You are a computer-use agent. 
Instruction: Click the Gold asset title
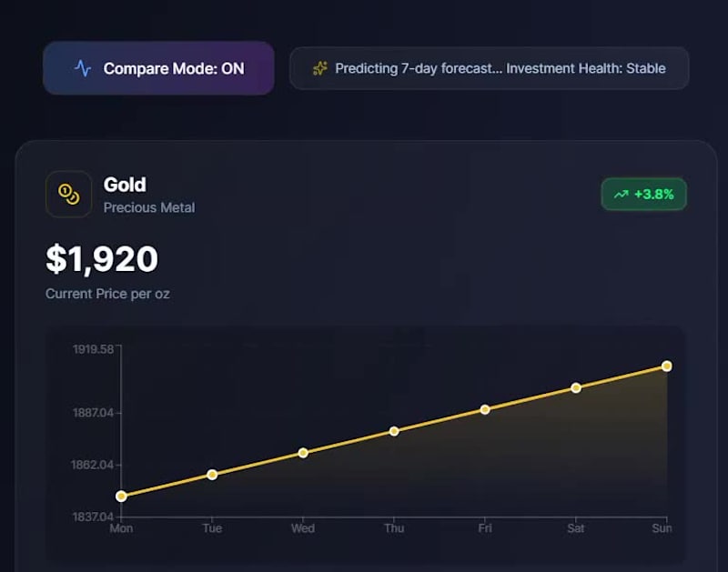(x=125, y=185)
